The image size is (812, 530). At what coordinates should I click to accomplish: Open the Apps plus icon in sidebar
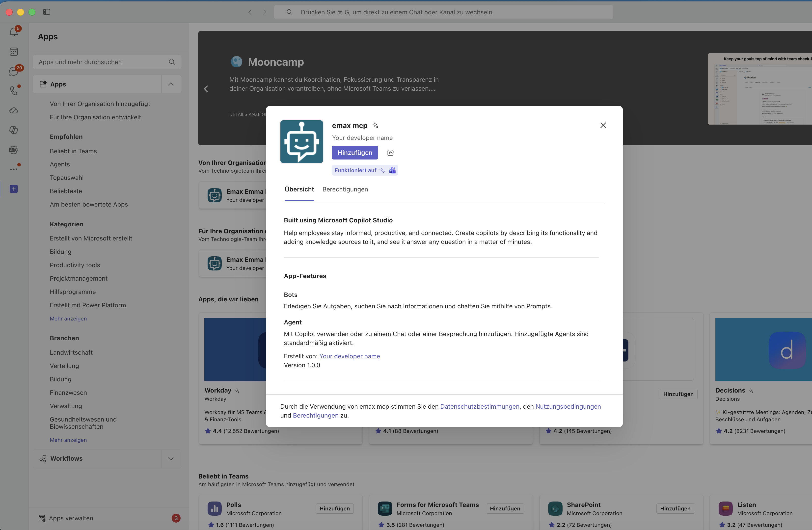pos(14,189)
